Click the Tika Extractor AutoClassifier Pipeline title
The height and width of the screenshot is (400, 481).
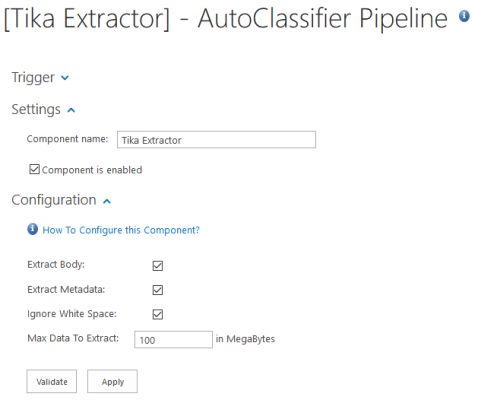[x=226, y=19]
